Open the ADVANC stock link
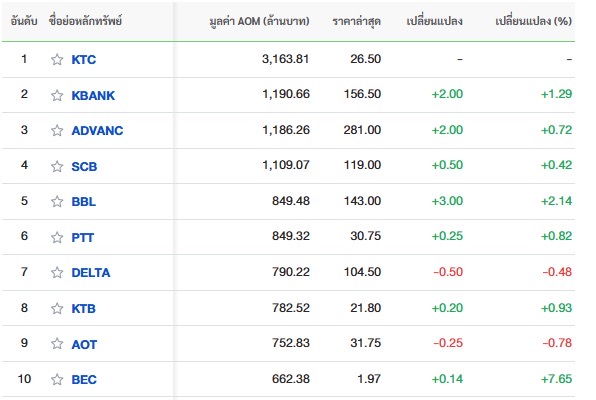Screen dimensions: 596x400 click(97, 131)
